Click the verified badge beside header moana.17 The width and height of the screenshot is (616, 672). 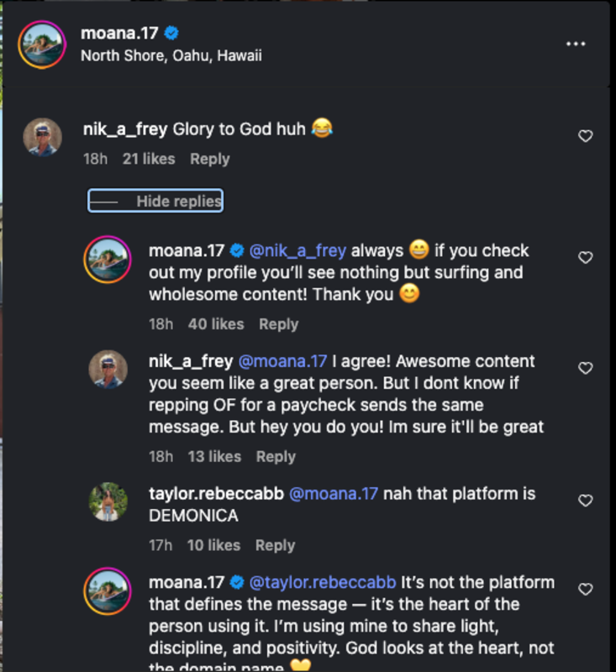pyautogui.click(x=172, y=34)
